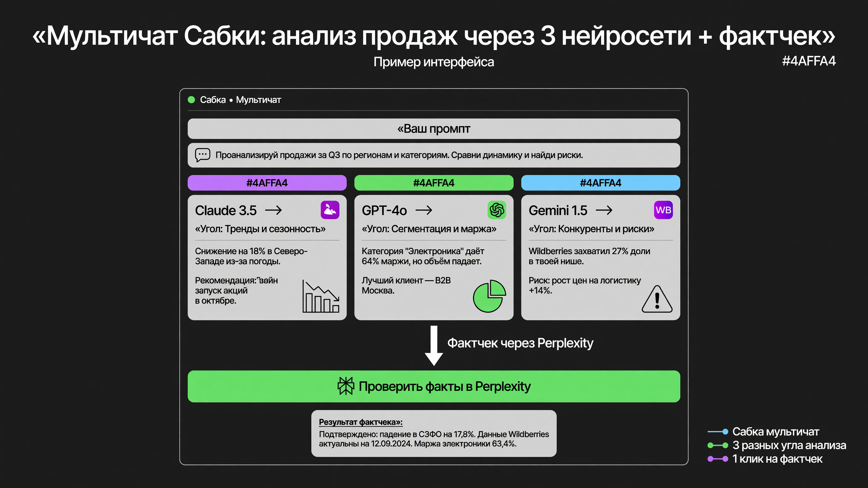868x488 pixels.
Task: Click the 3 разных угла анализа legend entry
Action: point(789,445)
